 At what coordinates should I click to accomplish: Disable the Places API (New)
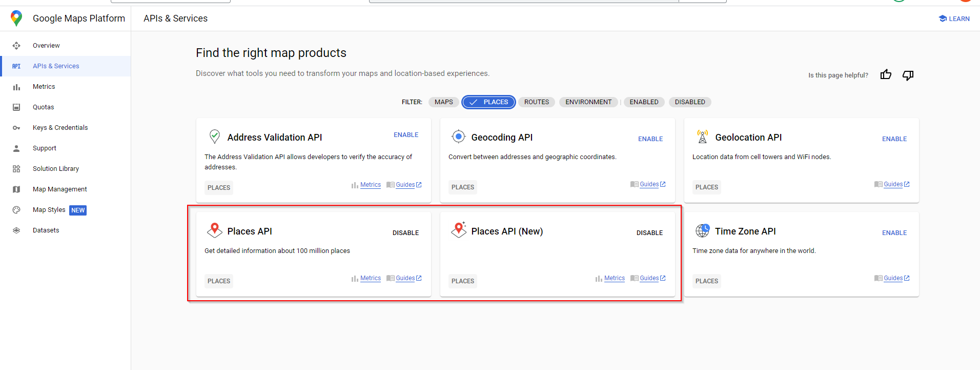(x=649, y=233)
